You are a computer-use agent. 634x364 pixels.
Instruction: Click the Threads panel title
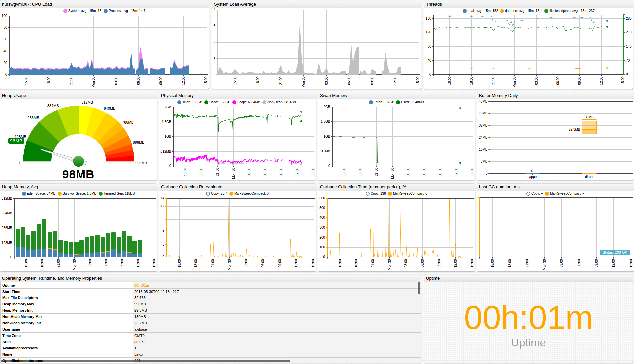(434, 4)
